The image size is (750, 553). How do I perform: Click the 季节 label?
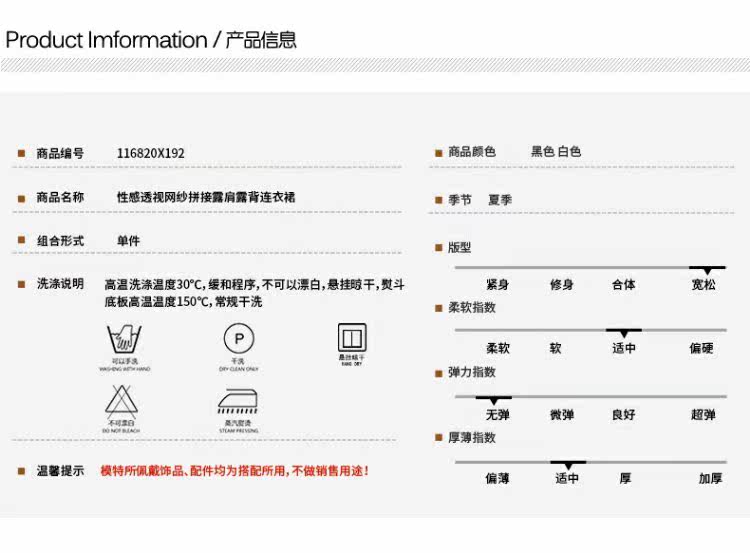point(460,199)
